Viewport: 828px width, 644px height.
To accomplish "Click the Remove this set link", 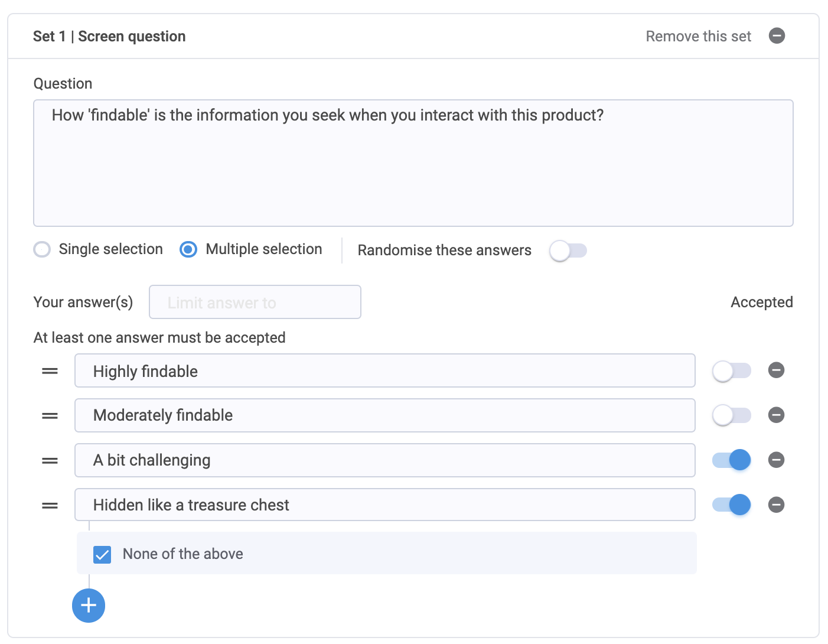I will click(x=698, y=37).
